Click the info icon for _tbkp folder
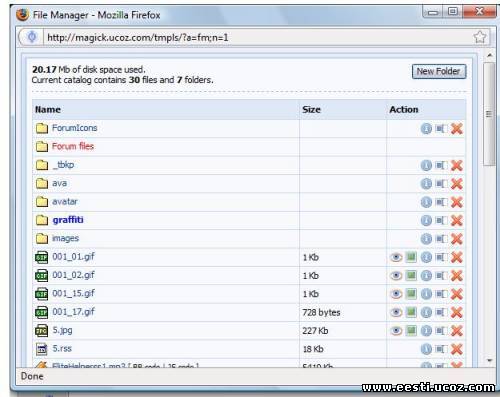Screen dimensions: 500x397 pos(426,165)
